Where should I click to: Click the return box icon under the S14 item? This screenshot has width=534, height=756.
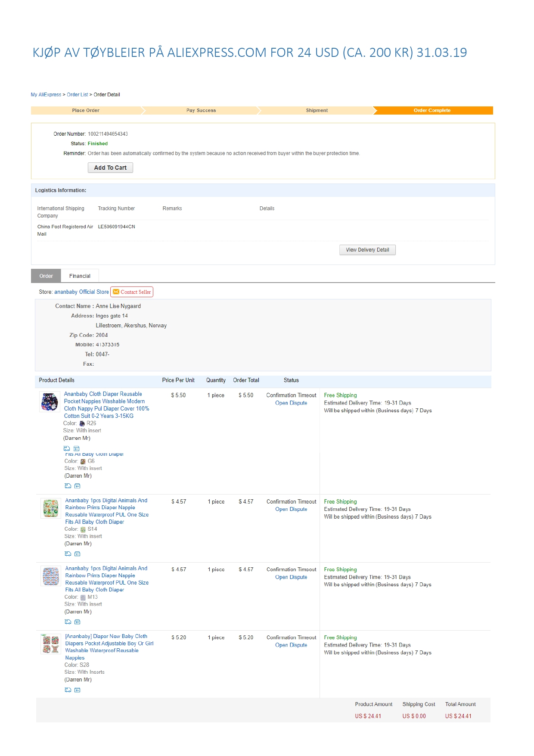tap(78, 554)
